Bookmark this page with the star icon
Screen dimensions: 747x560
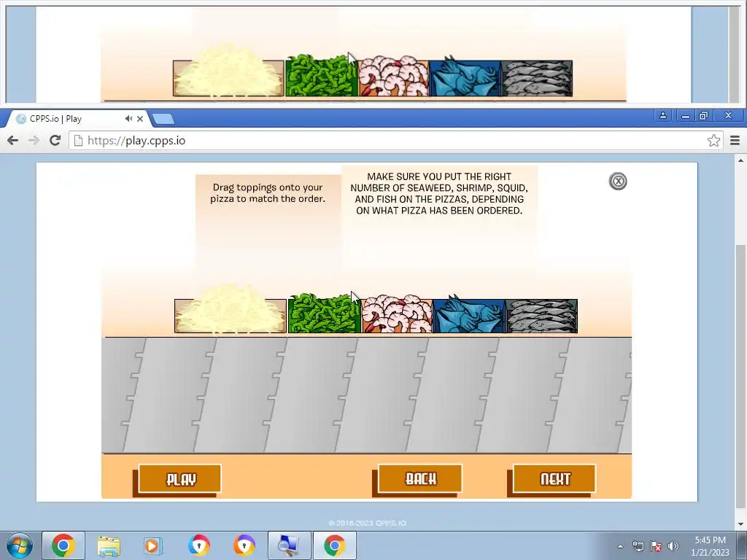(x=713, y=141)
